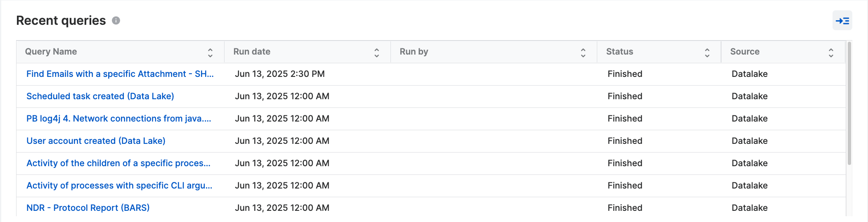Sort by Source column arrows
The height and width of the screenshot is (222, 868).
[x=831, y=53]
